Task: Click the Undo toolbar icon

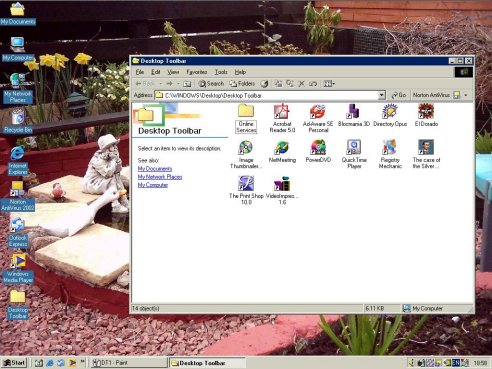Action: point(313,84)
